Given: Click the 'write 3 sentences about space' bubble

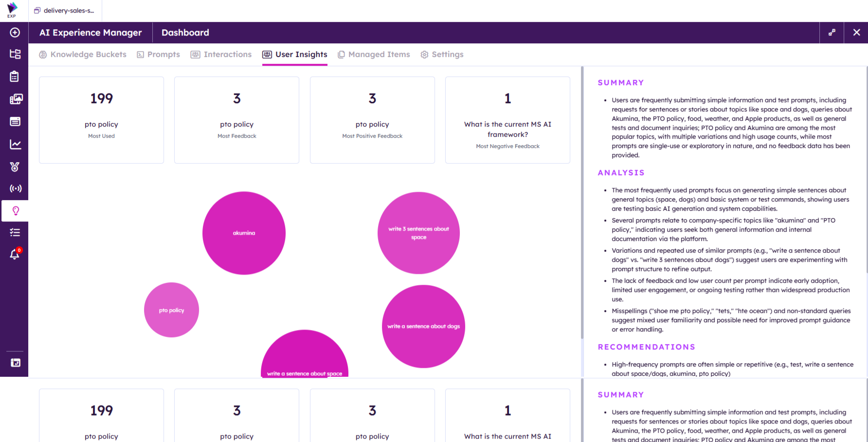Looking at the screenshot, I should [418, 233].
